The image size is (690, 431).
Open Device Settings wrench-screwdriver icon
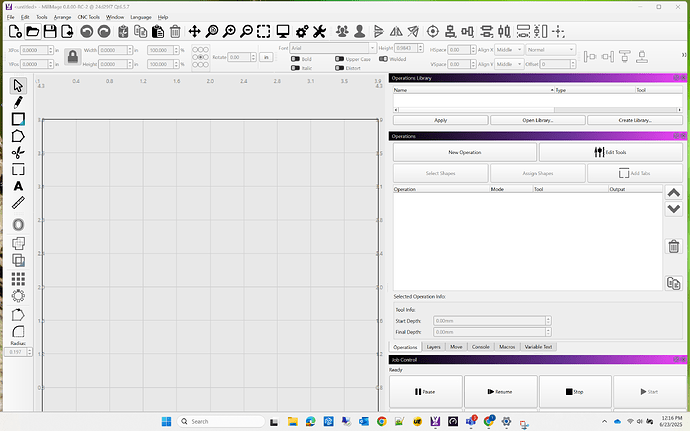319,31
